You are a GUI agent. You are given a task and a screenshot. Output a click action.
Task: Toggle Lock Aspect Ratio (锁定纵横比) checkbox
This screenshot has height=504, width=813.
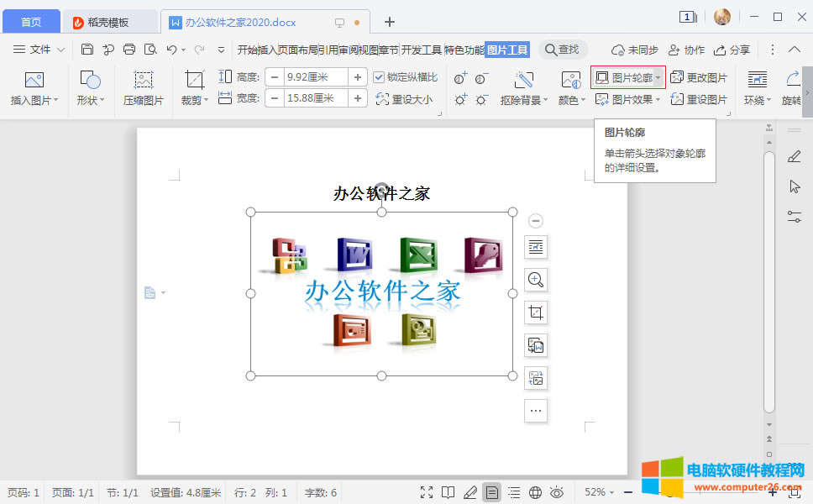(379, 77)
